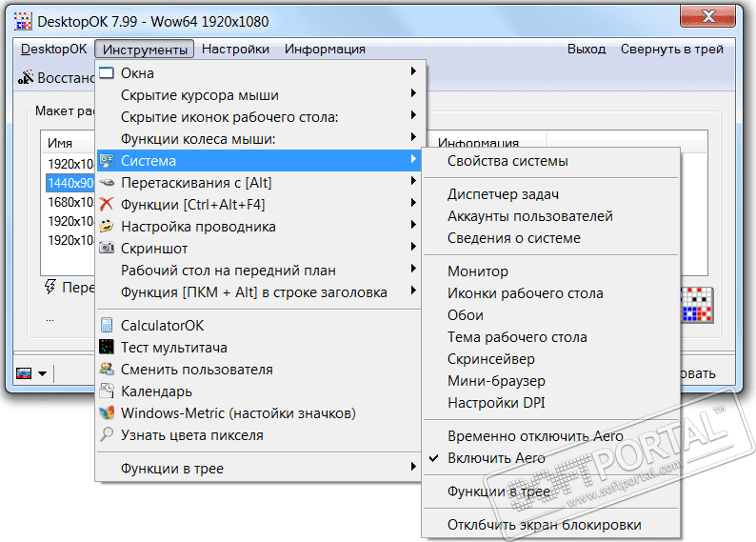Click Выход button
The image size is (756, 542).
pyautogui.click(x=587, y=50)
